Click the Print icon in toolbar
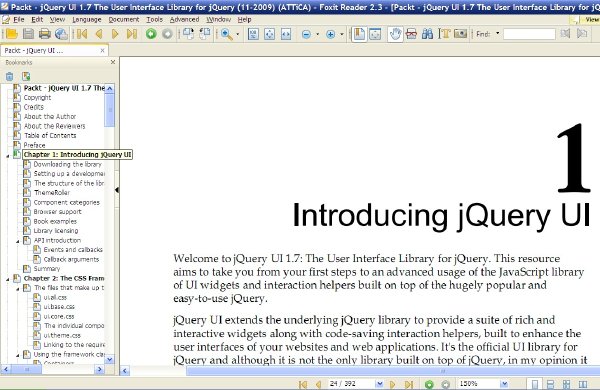This screenshot has height=390, width=600. (x=45, y=34)
